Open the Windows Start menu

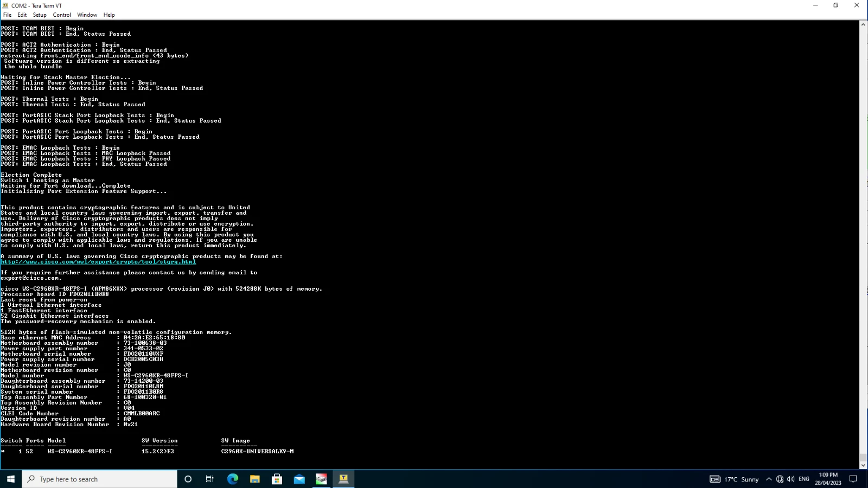pyautogui.click(x=11, y=479)
